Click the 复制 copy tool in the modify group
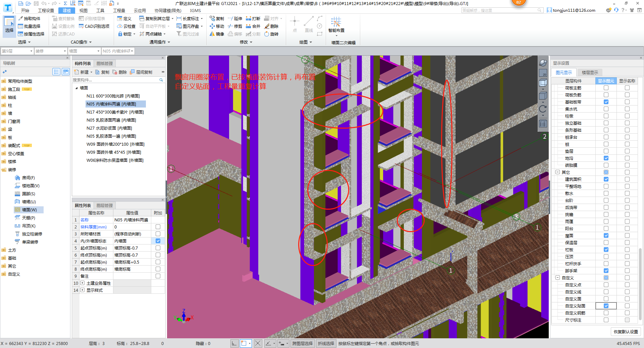This screenshot has height=348, width=644. tap(217, 18)
